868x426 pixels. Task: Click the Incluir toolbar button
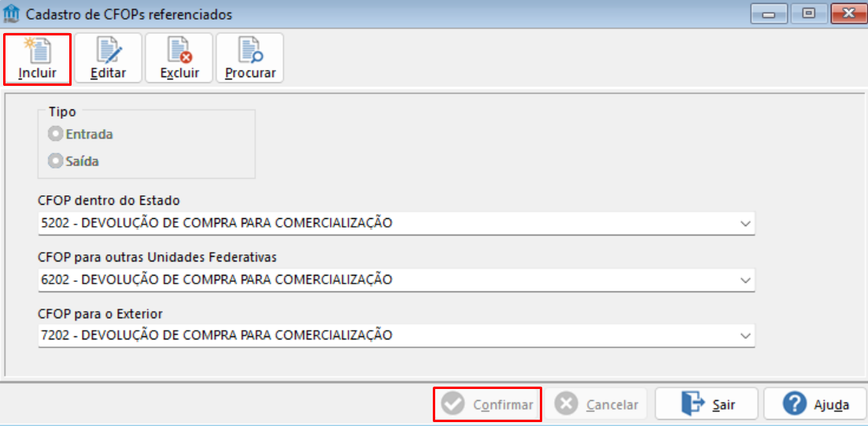click(x=38, y=59)
